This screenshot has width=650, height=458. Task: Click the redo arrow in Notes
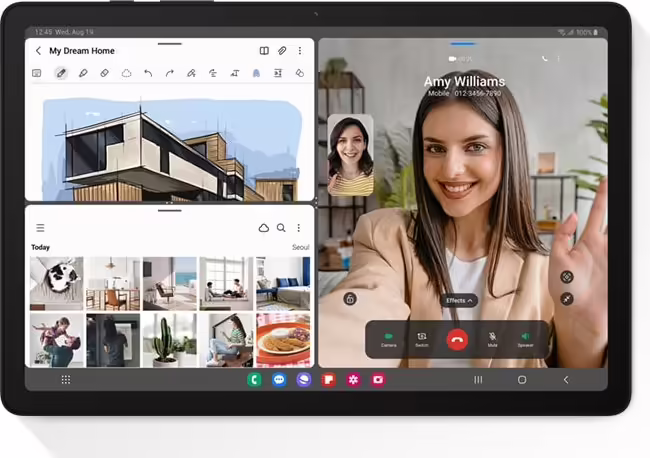[170, 73]
